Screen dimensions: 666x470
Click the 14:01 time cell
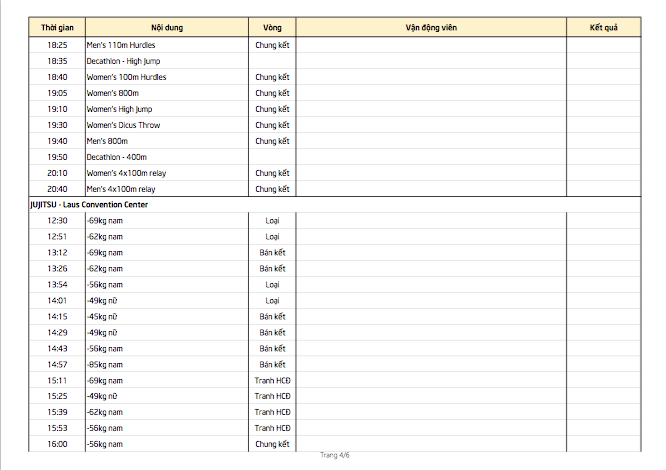click(57, 300)
